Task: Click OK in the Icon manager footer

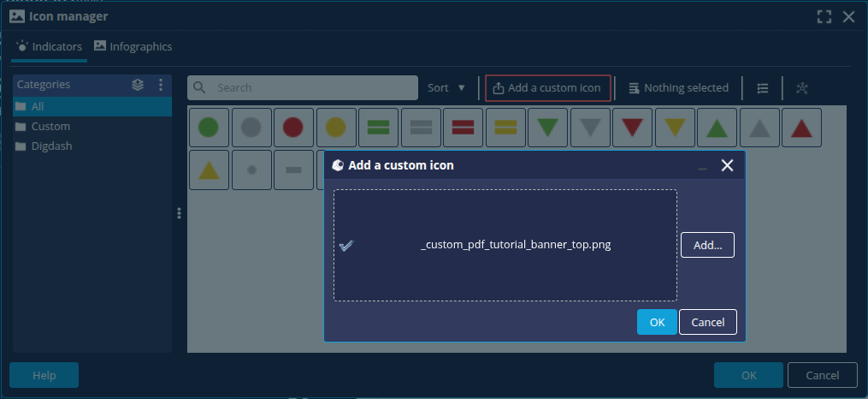Action: 748,375
